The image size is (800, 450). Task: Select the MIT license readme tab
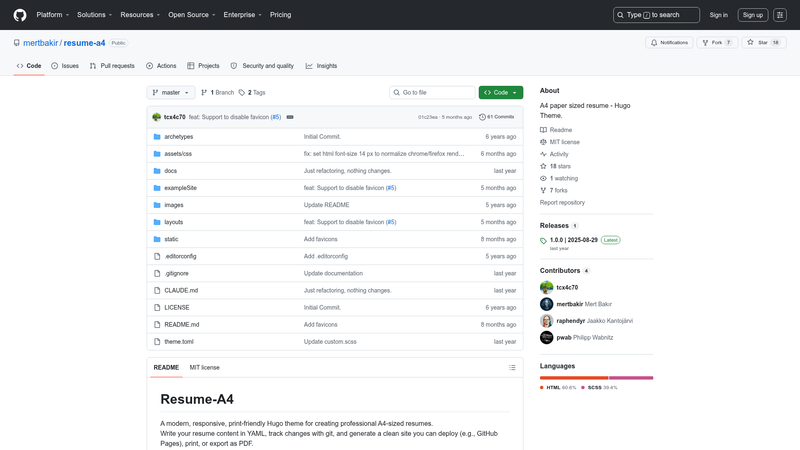(205, 367)
